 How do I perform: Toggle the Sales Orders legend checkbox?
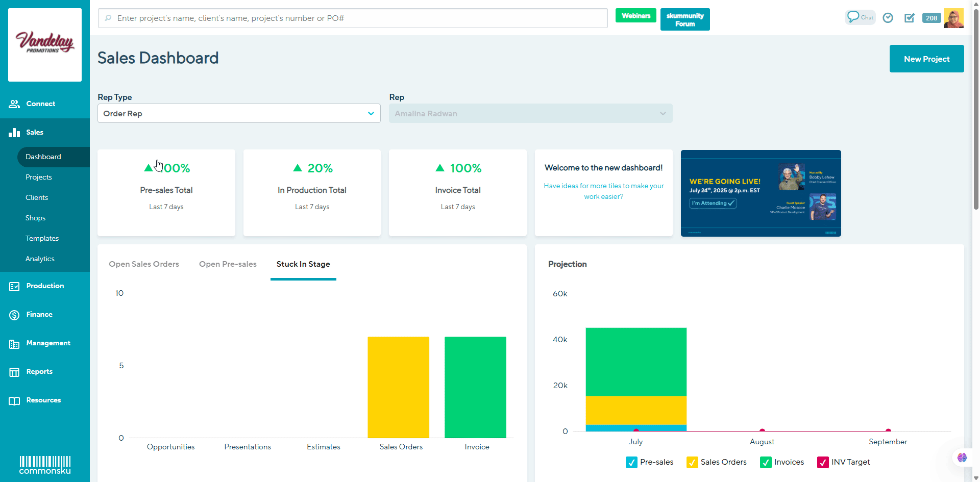coord(692,462)
